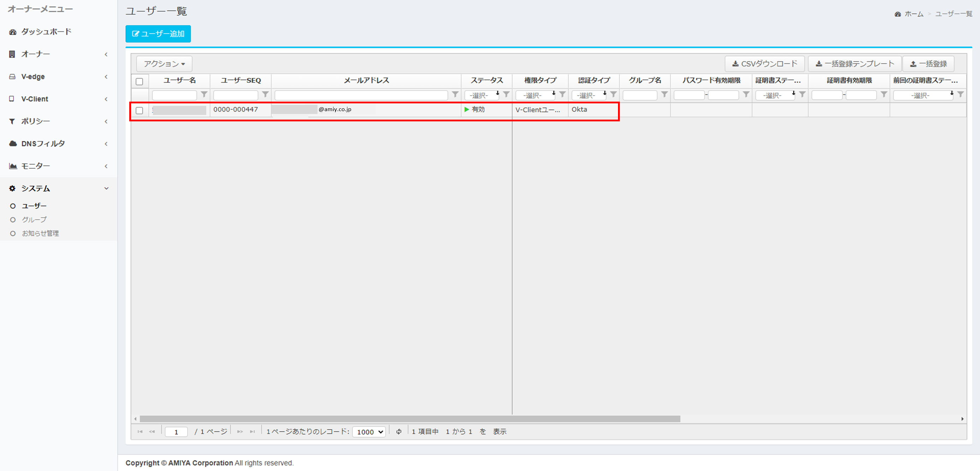Screen dimensions: 980x471
Task: Click the ユーザーSEQ filter text field
Action: [236, 95]
